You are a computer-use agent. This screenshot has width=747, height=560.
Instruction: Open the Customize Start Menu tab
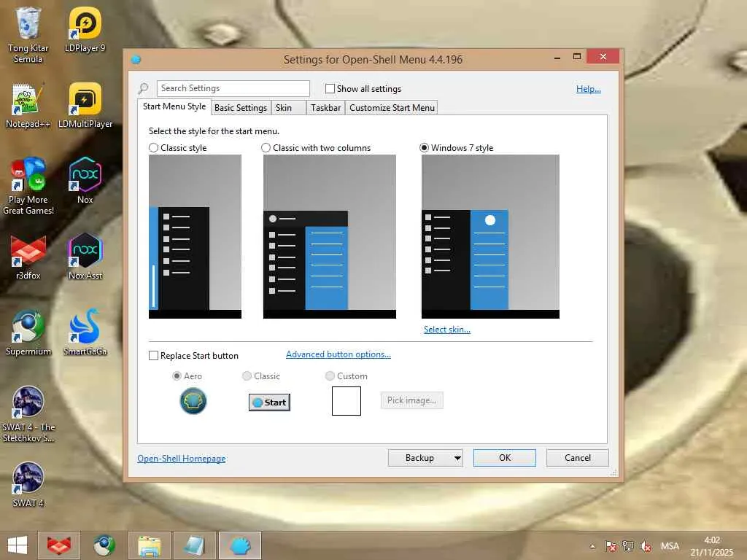[x=392, y=108]
